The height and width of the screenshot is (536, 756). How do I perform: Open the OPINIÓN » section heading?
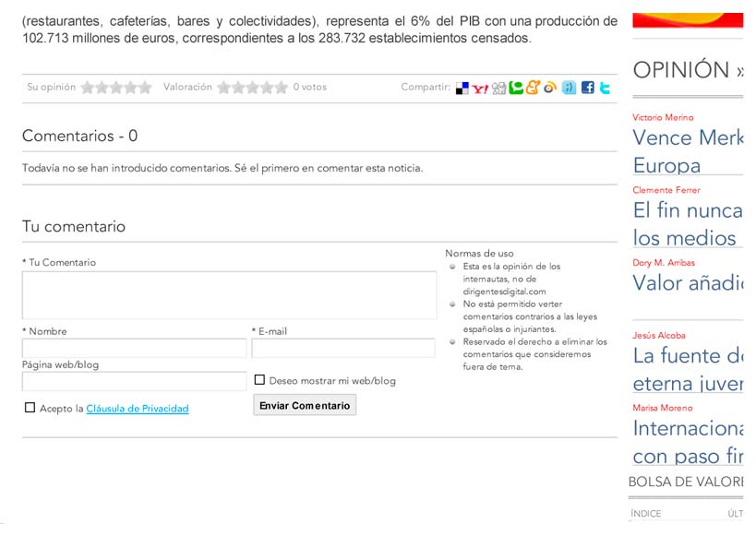[688, 70]
